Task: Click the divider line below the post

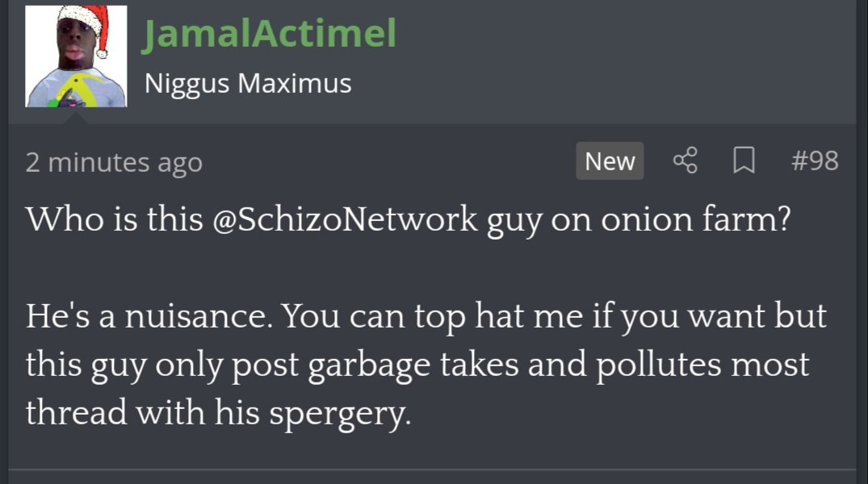Action: (x=434, y=469)
